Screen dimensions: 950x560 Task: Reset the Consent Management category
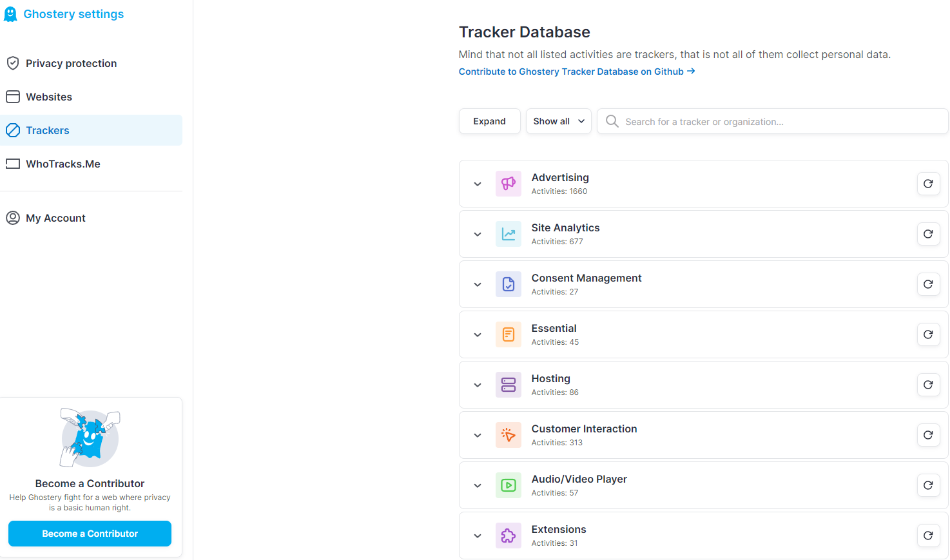click(x=928, y=284)
